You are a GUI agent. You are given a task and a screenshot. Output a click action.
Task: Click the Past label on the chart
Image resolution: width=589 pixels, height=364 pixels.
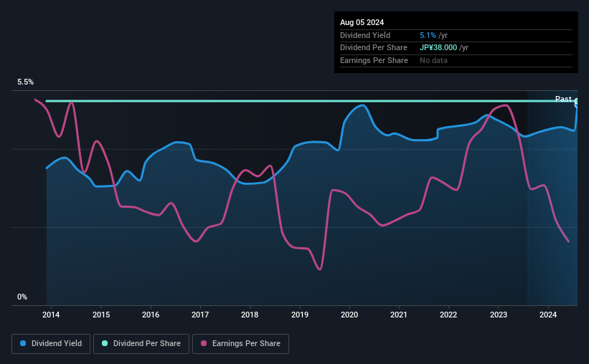click(563, 99)
